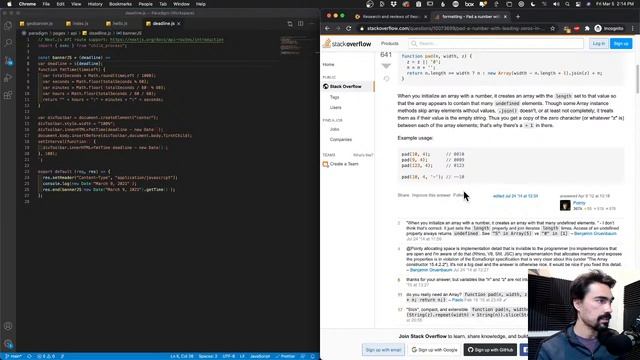This screenshot has width=640, height=360.
Task: Click Create a Team in sidebar
Action: pos(341,164)
